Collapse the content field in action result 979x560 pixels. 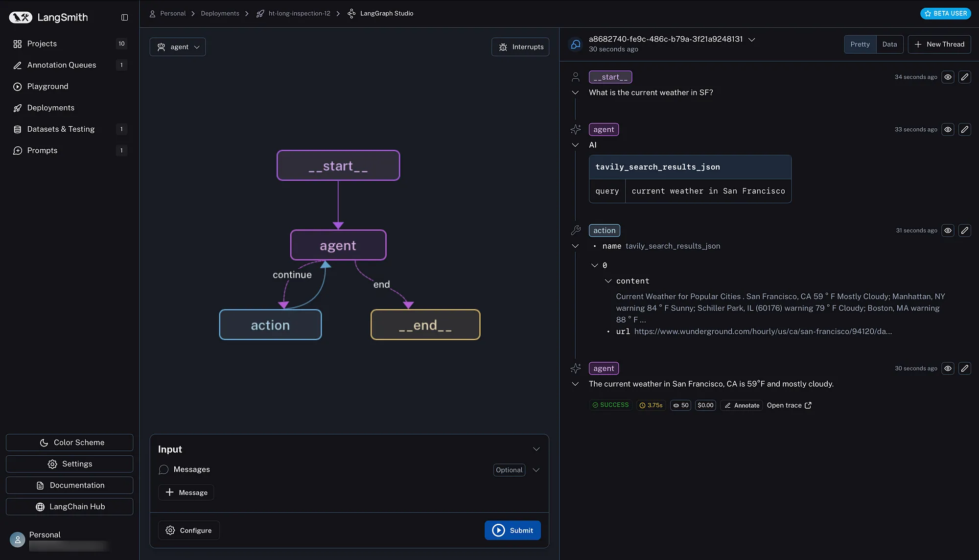tap(608, 281)
